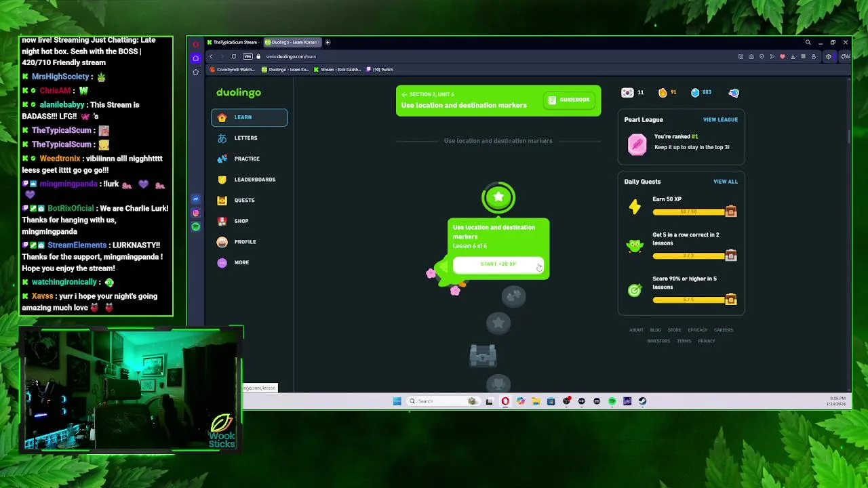Click the Score 90% quest reward chest
Image resolution: width=868 pixels, height=488 pixels.
click(x=730, y=299)
